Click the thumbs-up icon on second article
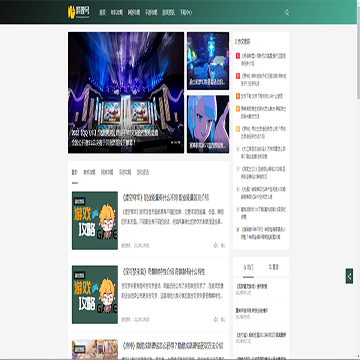 pyautogui.click(x=215, y=319)
